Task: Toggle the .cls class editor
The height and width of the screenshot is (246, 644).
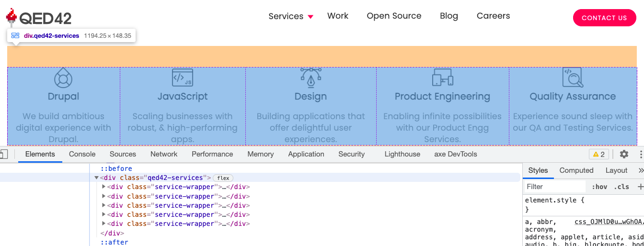Action: (622, 187)
